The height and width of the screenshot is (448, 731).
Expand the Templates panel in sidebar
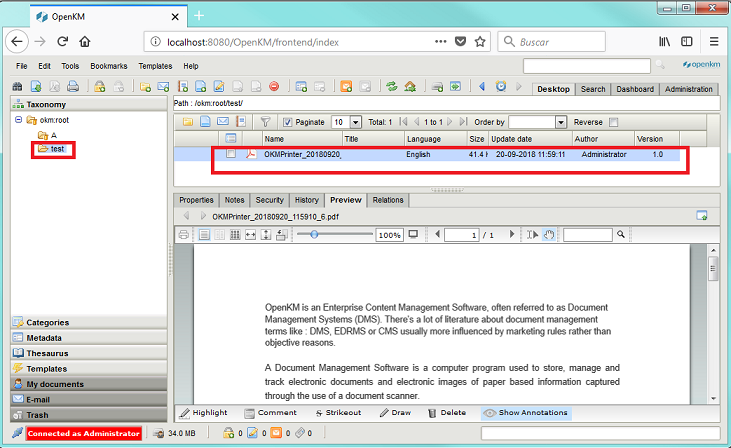89,368
